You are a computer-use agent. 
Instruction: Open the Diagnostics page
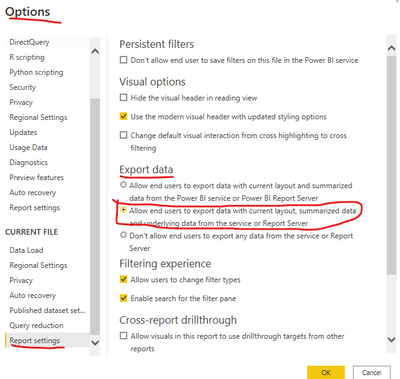(x=28, y=162)
